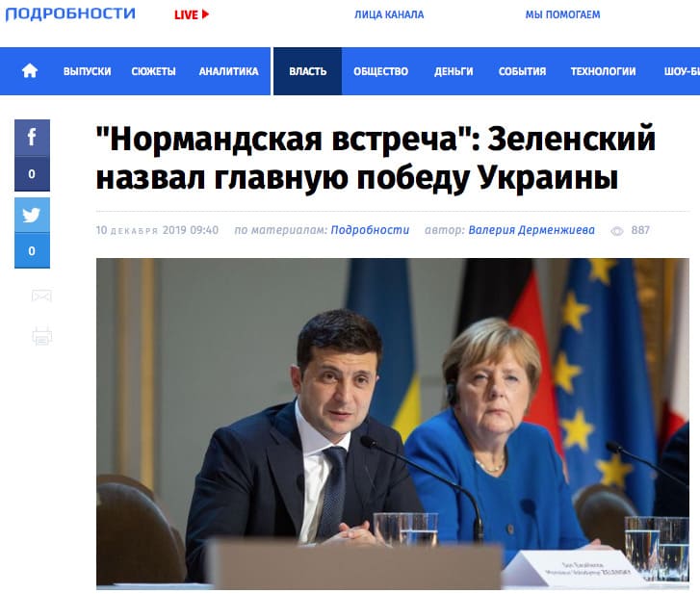Open the Аналитика section
The width and height of the screenshot is (700, 594).
point(228,71)
